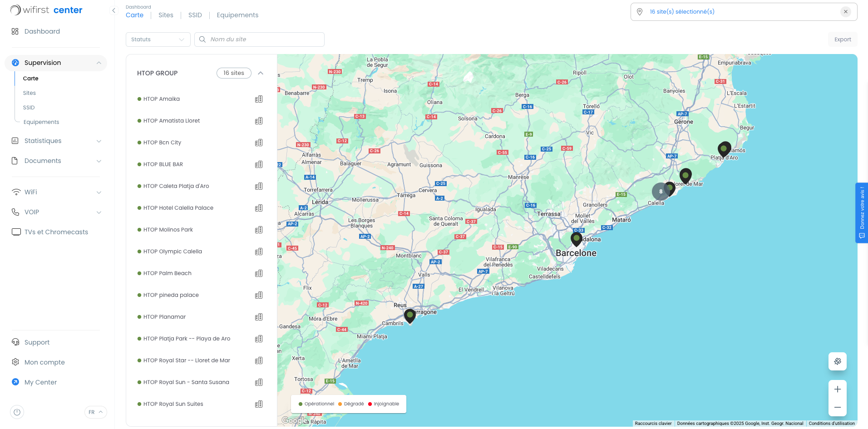Click the map marker at Lloret de Mar
Viewport: 868px width, 429px height.
point(686,176)
